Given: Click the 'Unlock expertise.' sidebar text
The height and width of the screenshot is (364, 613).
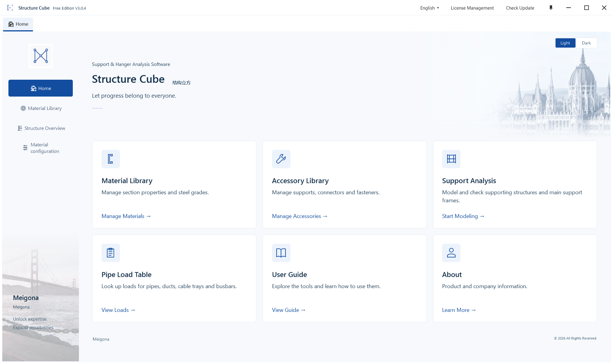Looking at the screenshot, I should pos(30,319).
